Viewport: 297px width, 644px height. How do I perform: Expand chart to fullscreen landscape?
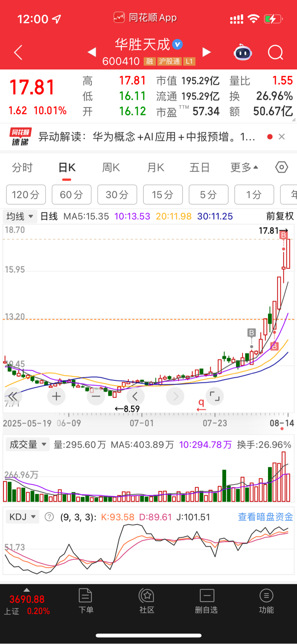[x=215, y=396]
